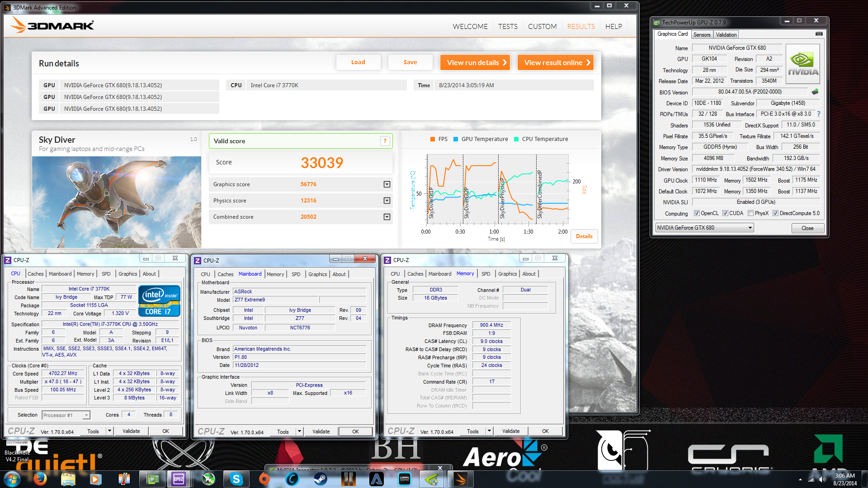The image size is (868, 488).
Task: Click the GPU-Z BIOS save chip icon
Action: (x=815, y=92)
